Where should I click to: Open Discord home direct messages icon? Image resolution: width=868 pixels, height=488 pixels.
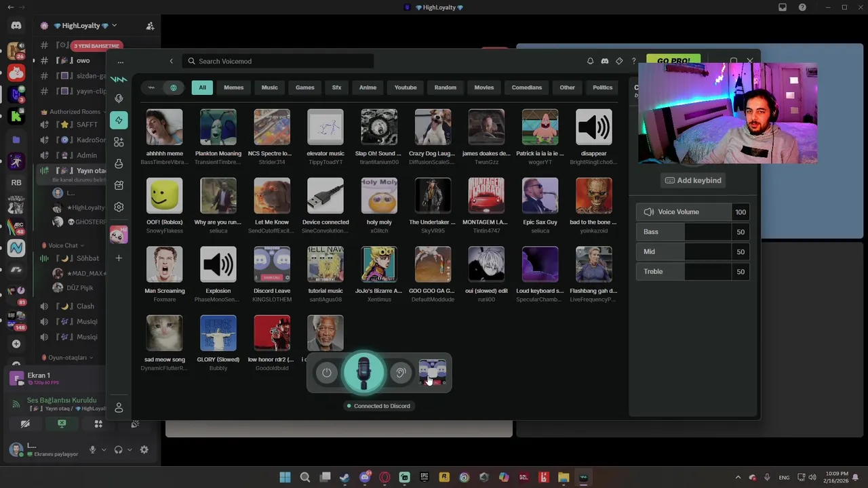16,26
